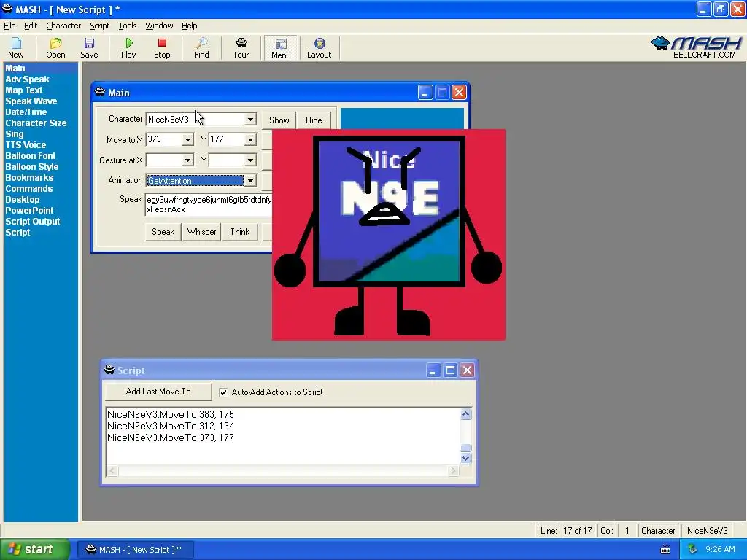Select Adv Speak in the sidebar
747x560 pixels.
pyautogui.click(x=27, y=79)
